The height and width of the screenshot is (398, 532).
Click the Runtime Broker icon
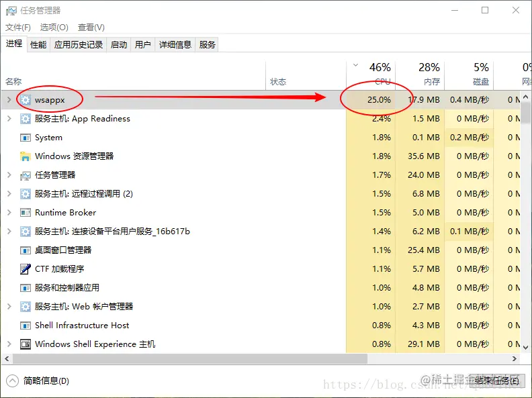pyautogui.click(x=26, y=213)
